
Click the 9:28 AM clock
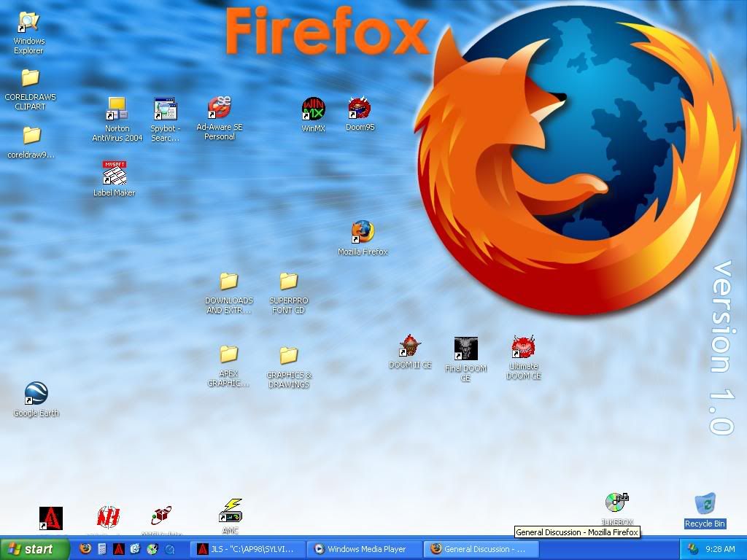[x=720, y=549]
